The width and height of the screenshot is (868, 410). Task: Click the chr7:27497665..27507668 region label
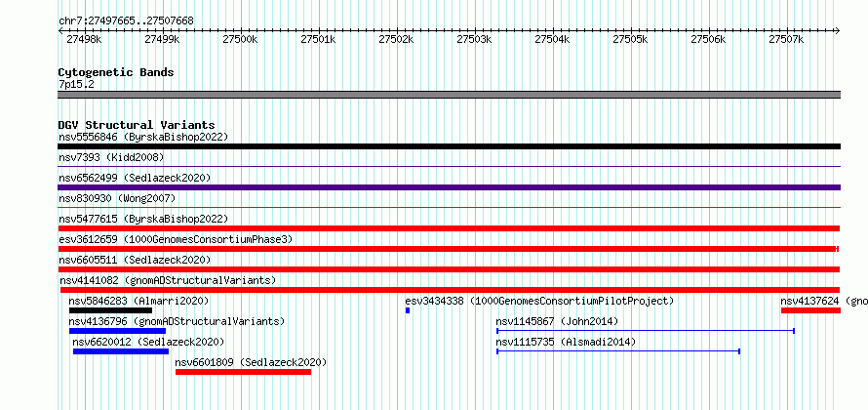(x=126, y=21)
